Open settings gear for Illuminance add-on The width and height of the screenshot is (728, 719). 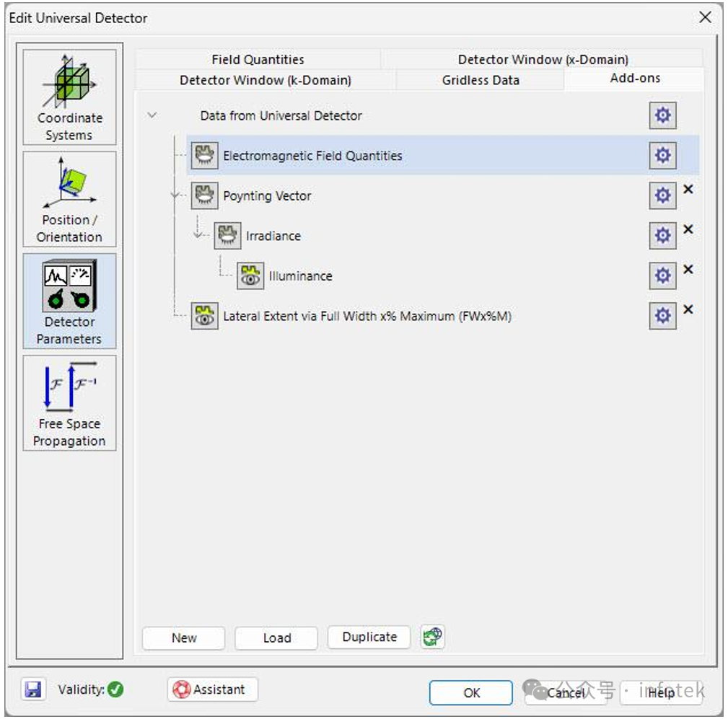(x=662, y=275)
